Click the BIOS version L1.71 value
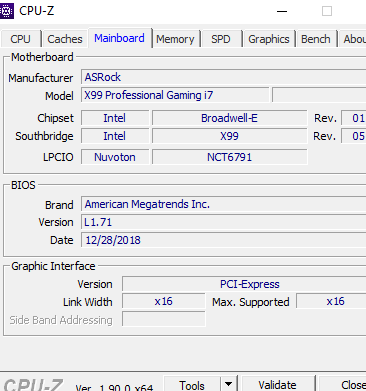Screen dimensions: 366x391 [x=223, y=222]
